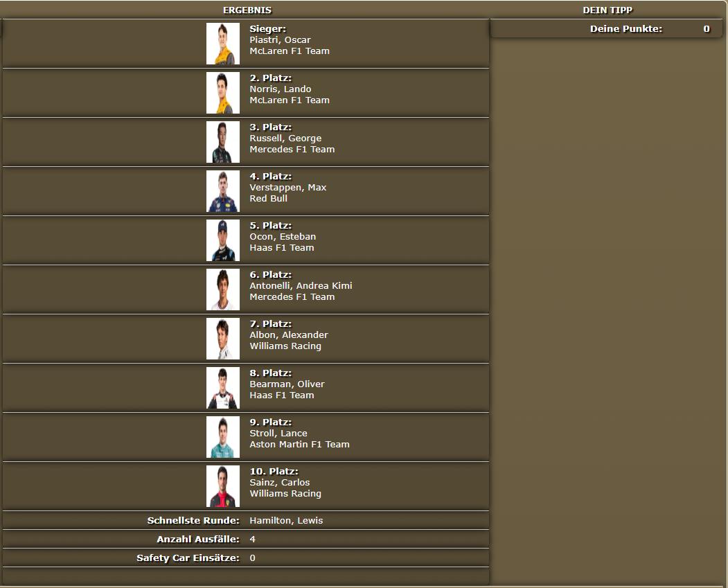Click Lando Norris's driver photo

(223, 93)
